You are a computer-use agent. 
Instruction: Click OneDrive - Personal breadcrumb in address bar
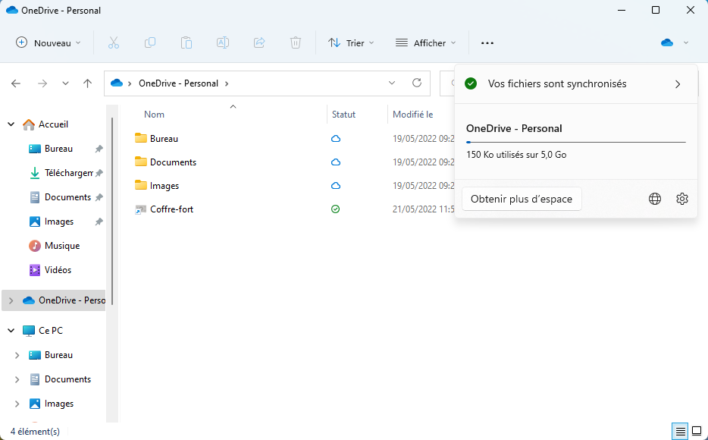[x=178, y=84]
